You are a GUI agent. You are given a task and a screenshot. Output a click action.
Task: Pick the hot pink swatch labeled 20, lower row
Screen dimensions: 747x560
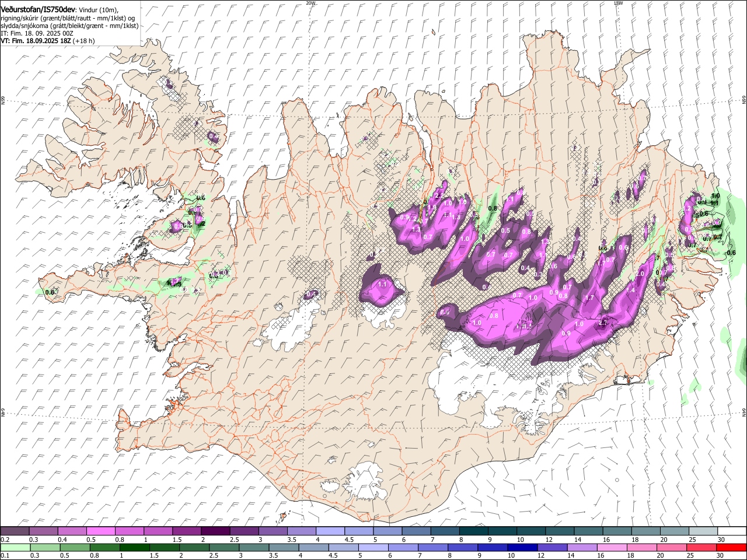671,547
